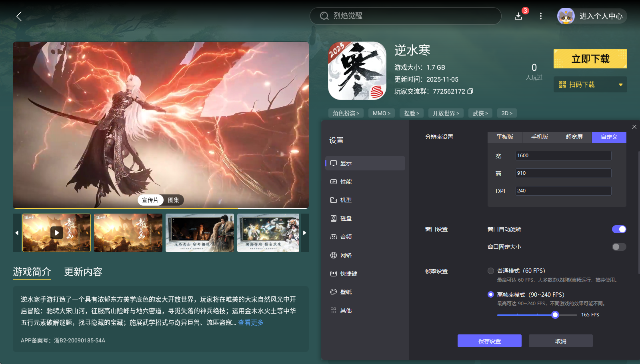Expand the MMO category tag
The image size is (640, 364).
point(381,113)
